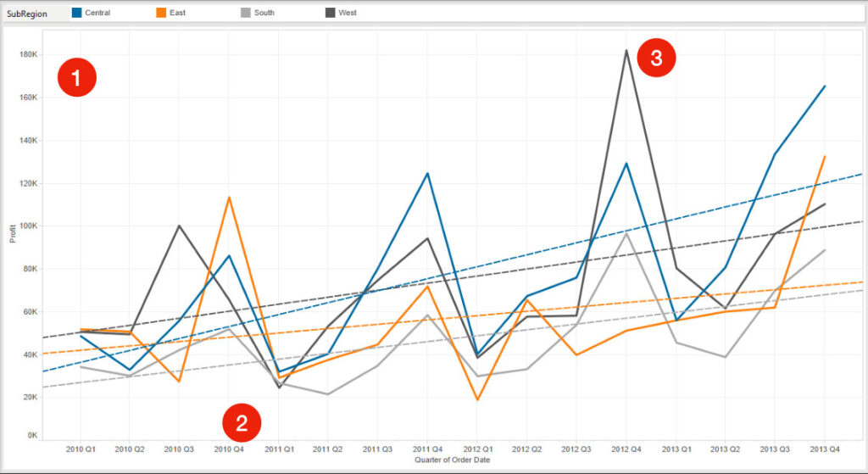This screenshot has height=474, width=868.
Task: Pick the dark gray West legend swatch
Action: (331, 14)
